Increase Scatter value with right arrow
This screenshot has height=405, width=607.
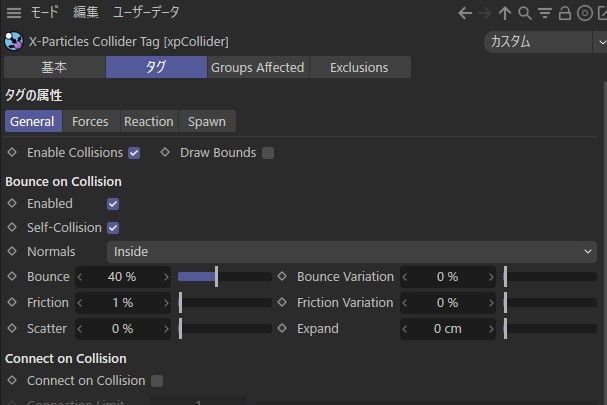pyautogui.click(x=166, y=329)
